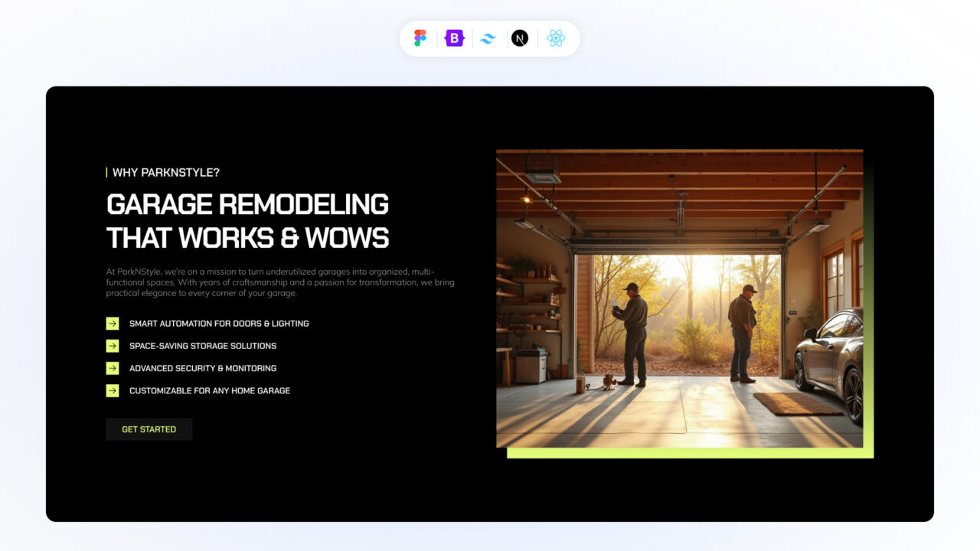Click the arrow icon beside Advanced Security
This screenshot has width=980, height=551.
coord(112,368)
